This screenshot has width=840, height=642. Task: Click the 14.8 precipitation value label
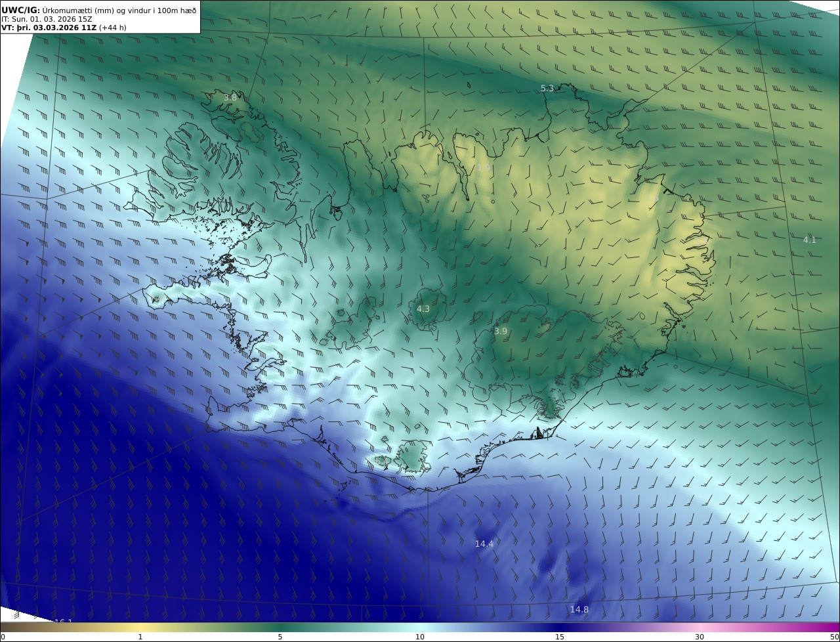(x=579, y=609)
